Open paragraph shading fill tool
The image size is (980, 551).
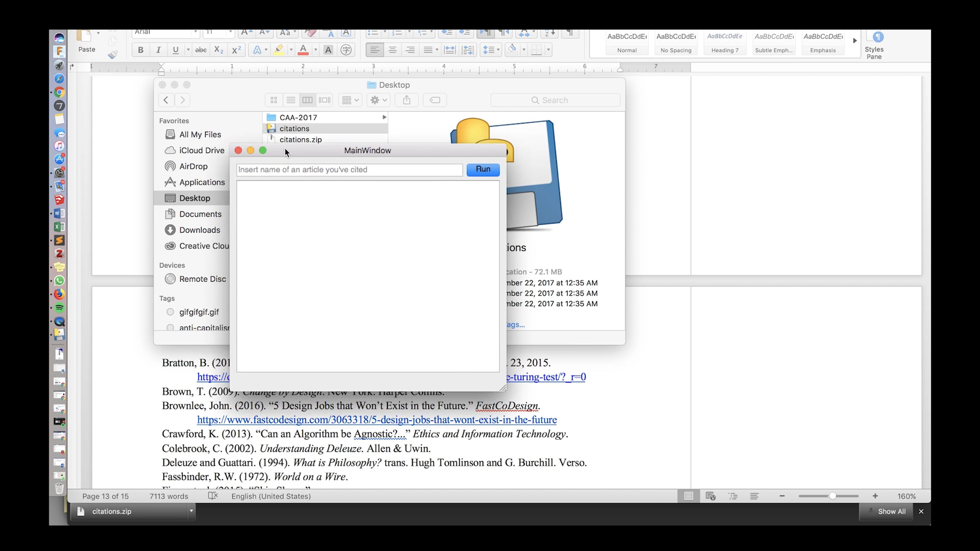(512, 50)
